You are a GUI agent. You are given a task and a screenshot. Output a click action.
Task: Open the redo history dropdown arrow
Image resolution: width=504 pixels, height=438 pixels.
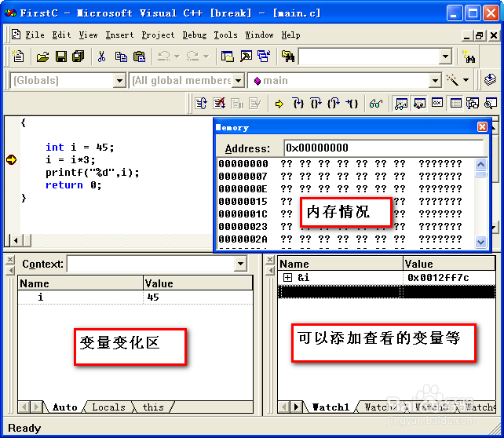tap(206, 57)
